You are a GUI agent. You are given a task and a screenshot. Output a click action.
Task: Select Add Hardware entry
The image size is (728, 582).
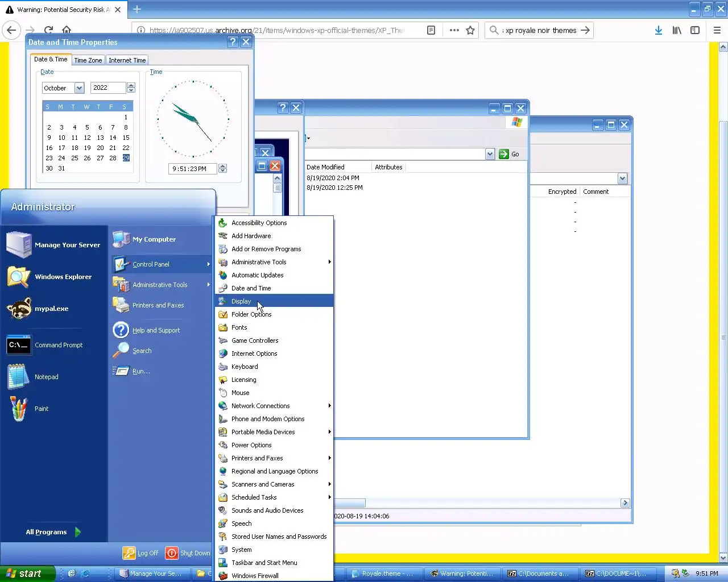[275, 236]
